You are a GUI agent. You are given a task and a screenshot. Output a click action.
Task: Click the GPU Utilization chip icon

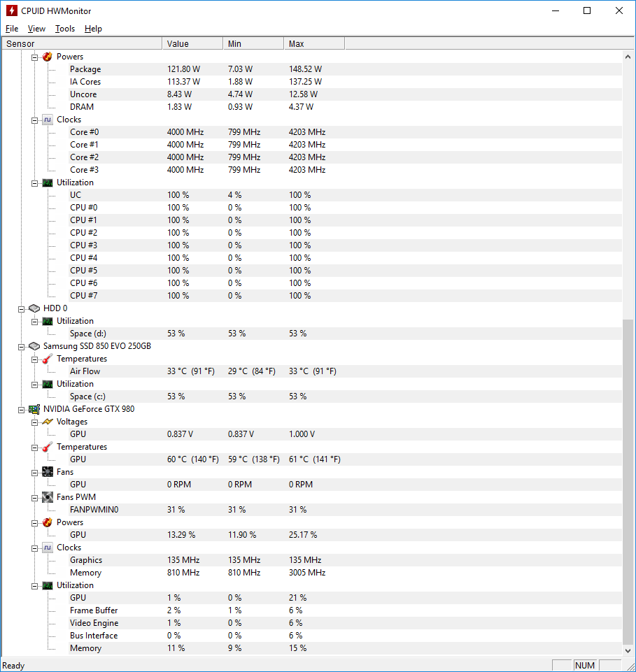click(47, 585)
